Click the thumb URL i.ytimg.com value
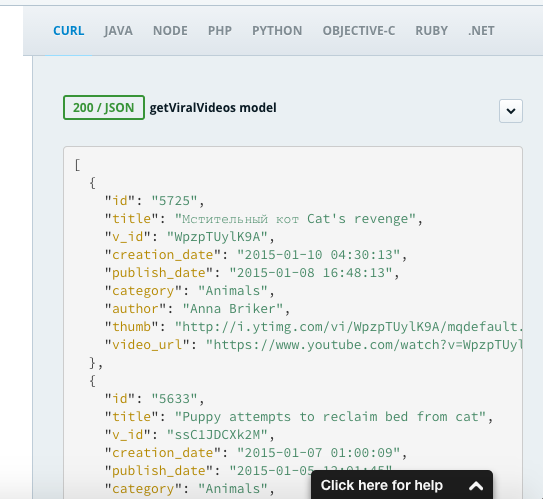This screenshot has height=499, width=543. [x=348, y=327]
